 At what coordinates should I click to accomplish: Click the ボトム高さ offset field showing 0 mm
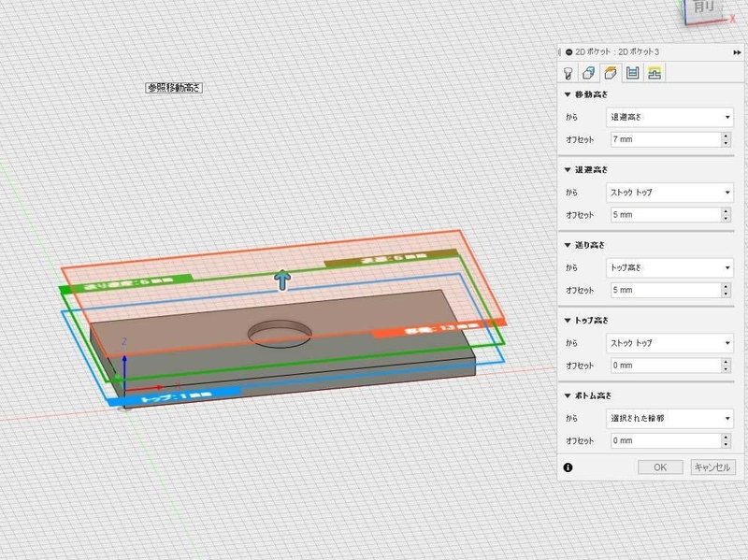(666, 440)
